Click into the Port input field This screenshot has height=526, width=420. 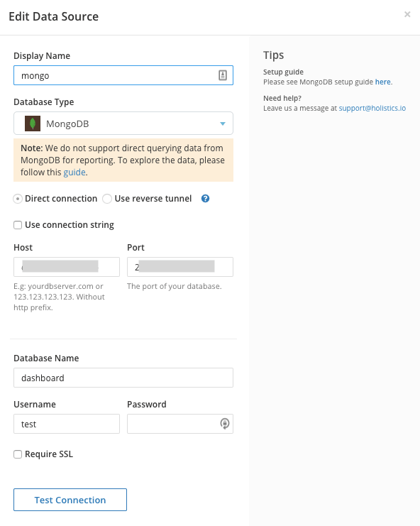pyautogui.click(x=180, y=267)
